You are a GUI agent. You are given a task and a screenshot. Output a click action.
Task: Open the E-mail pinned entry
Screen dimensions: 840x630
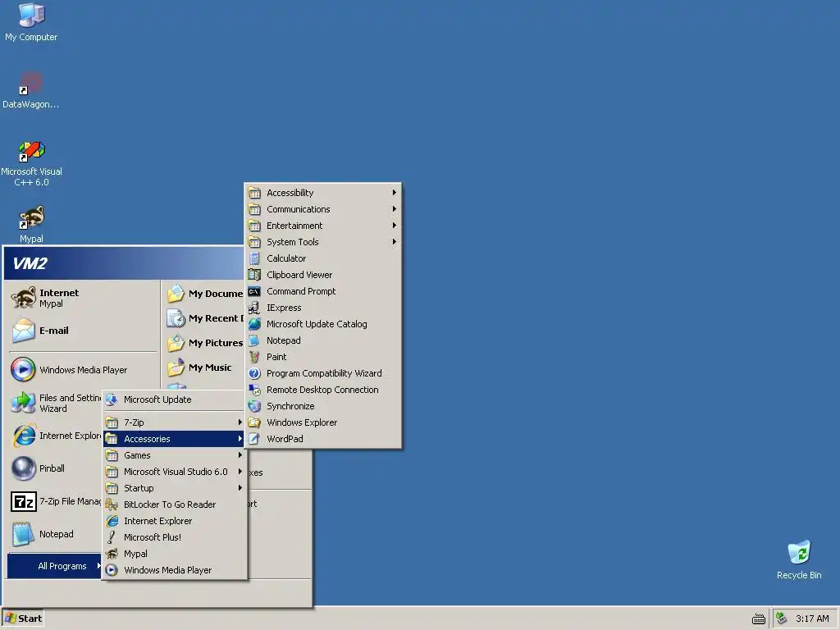(x=83, y=331)
